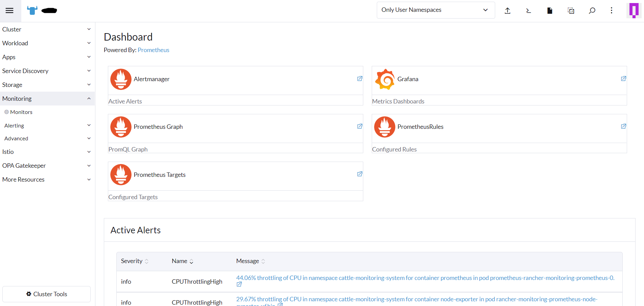Open the hamburger navigation menu

click(x=9, y=10)
